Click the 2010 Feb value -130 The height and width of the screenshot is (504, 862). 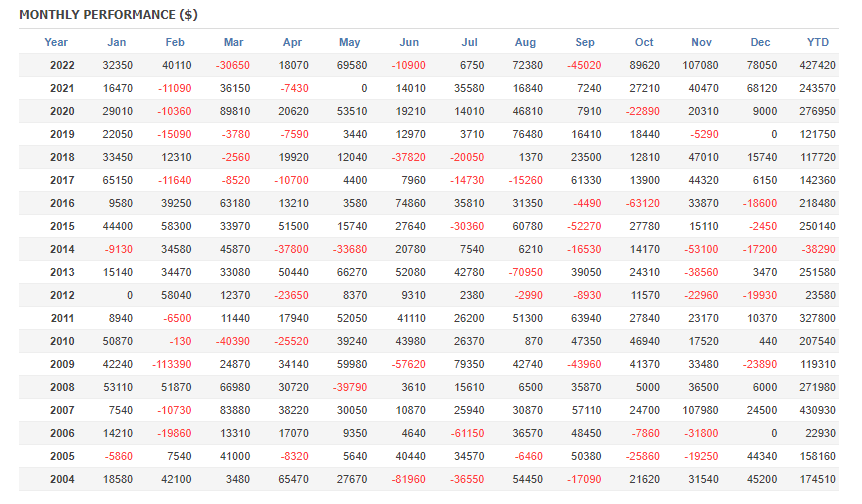pos(180,341)
